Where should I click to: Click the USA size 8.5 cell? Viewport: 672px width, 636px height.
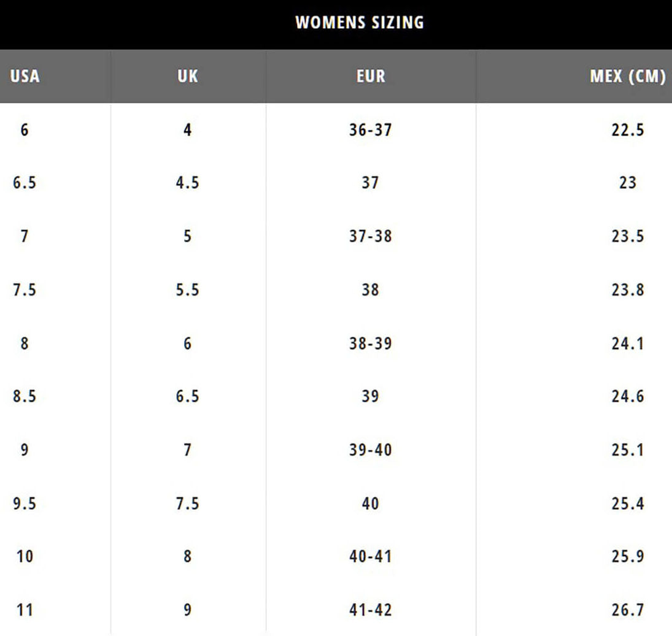coord(25,396)
